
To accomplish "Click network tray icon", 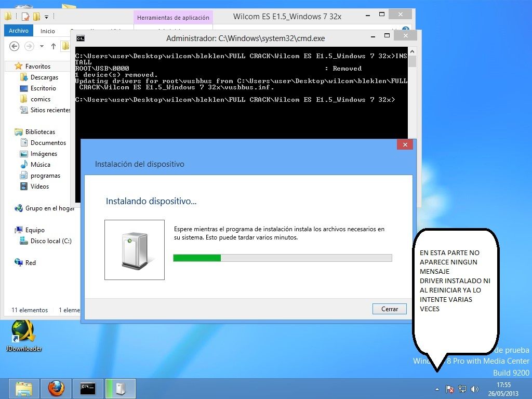I will click(x=462, y=389).
